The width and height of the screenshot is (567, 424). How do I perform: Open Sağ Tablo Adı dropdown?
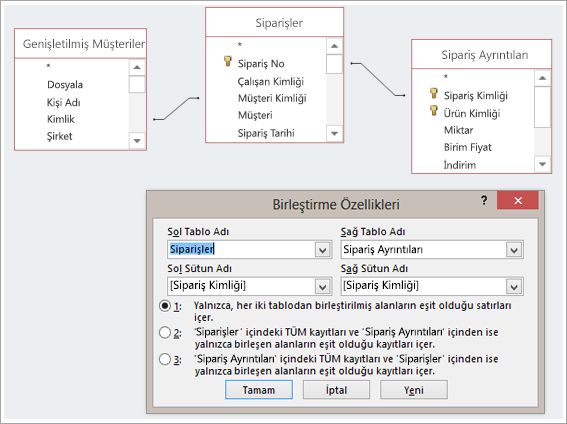(514, 249)
